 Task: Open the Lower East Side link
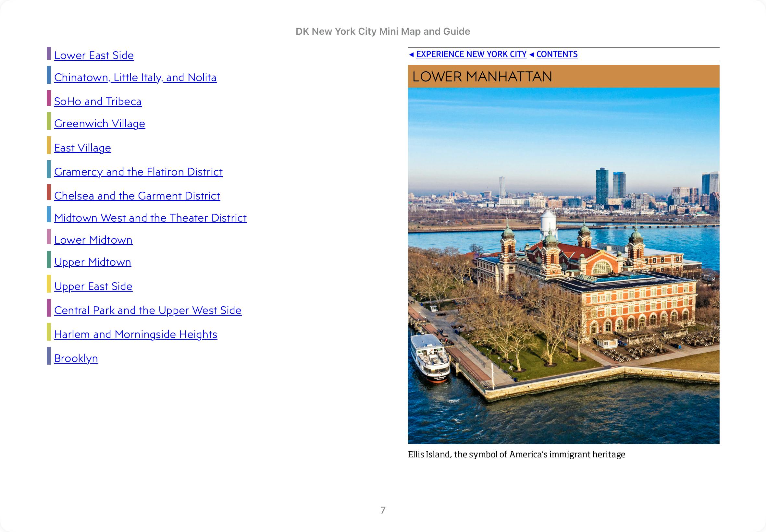pyautogui.click(x=94, y=55)
